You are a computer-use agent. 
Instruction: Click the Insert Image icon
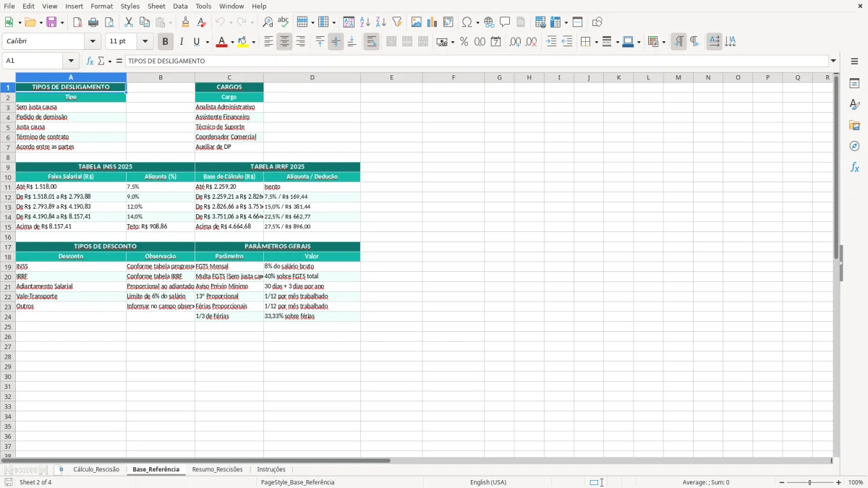(417, 22)
